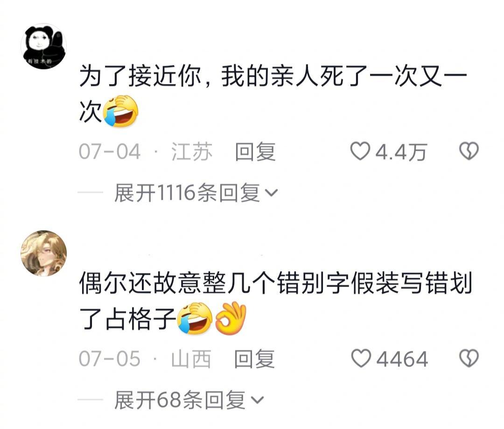Open the blonde anime avatar profile
Viewport: 504px width, 429px height.
pyautogui.click(x=43, y=253)
